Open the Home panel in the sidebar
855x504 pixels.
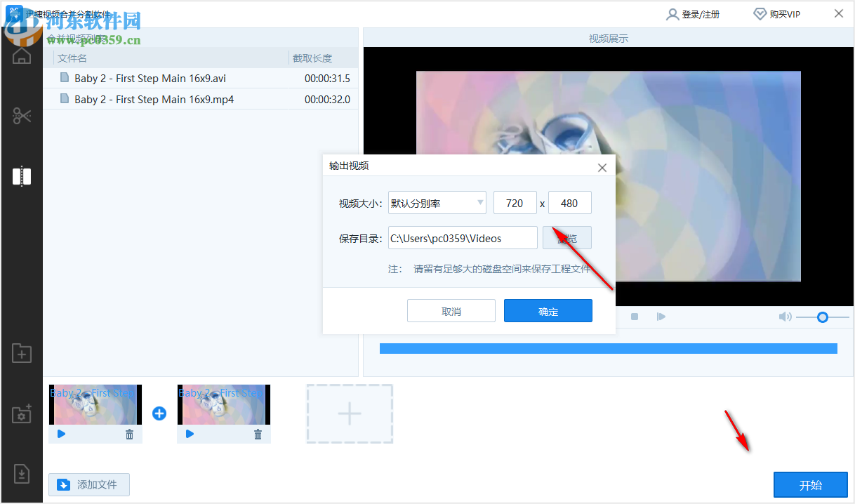click(21, 55)
